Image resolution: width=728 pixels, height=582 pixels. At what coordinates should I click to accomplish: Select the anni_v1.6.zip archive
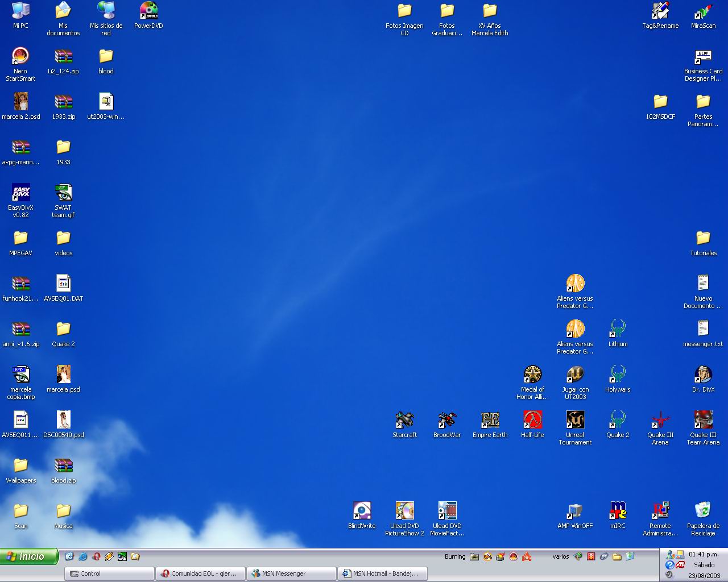point(20,329)
